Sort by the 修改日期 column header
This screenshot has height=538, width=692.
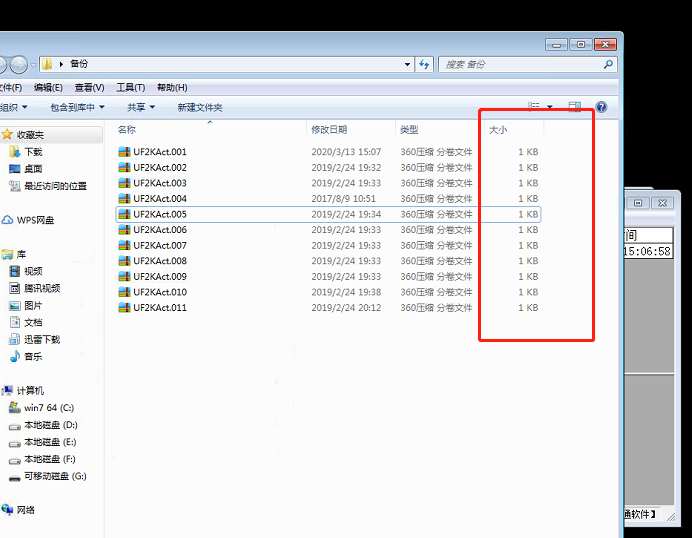(329, 130)
